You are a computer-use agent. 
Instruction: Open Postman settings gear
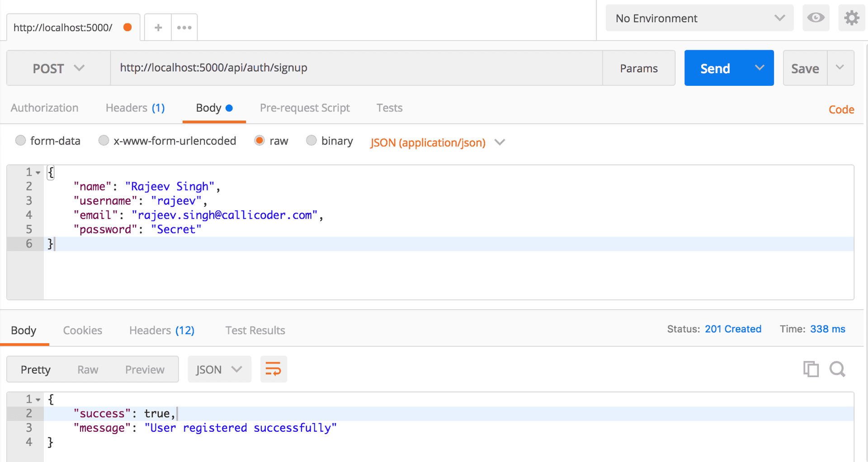tap(852, 18)
